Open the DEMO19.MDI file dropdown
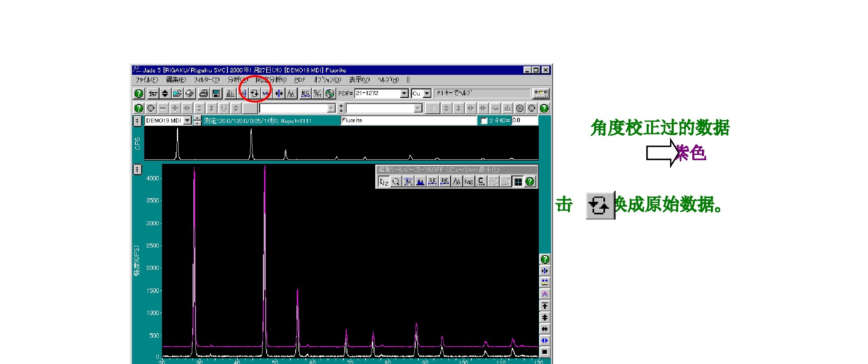The height and width of the screenshot is (364, 868). 187,121
